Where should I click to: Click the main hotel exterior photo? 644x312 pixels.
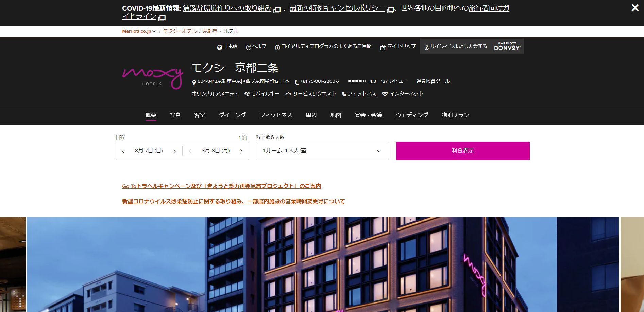323,264
